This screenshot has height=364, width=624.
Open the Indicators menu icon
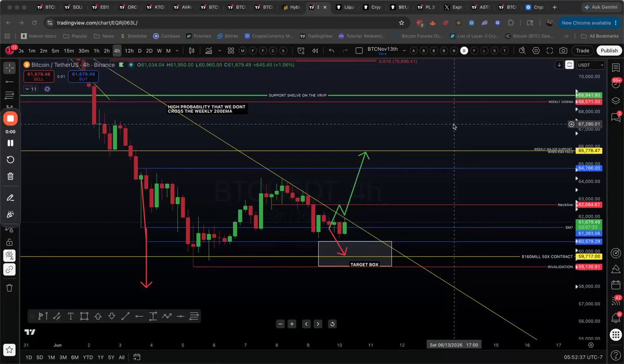tap(209, 50)
